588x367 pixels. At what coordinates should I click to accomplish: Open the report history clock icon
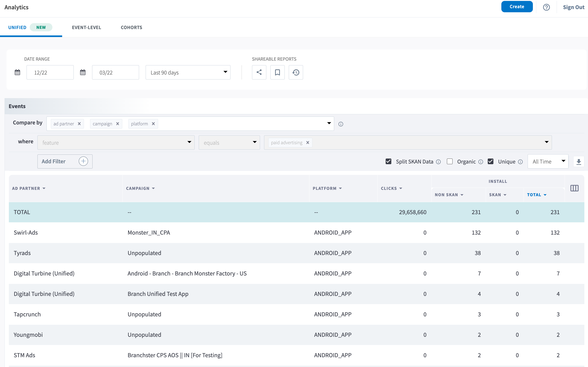pos(296,72)
